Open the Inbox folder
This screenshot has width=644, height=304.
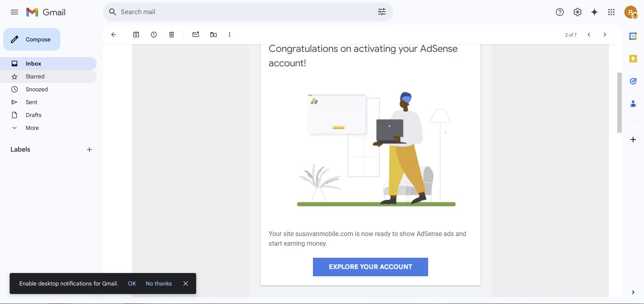(x=48, y=64)
